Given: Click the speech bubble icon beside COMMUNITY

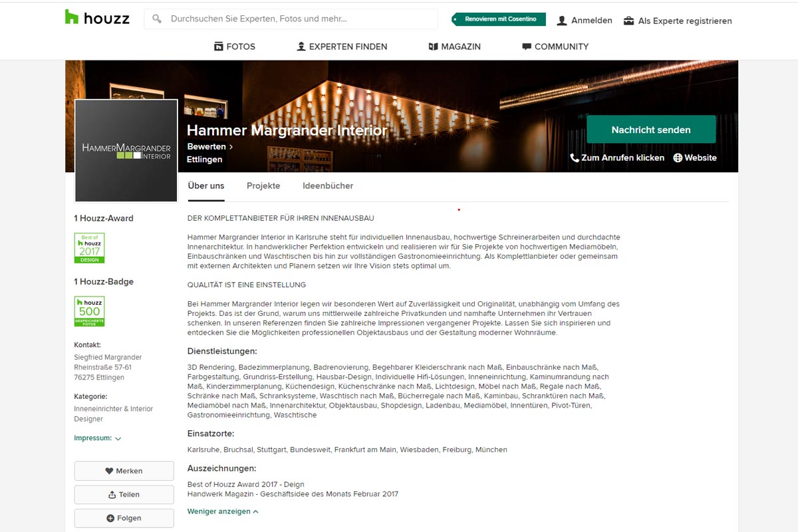Looking at the screenshot, I should 527,47.
